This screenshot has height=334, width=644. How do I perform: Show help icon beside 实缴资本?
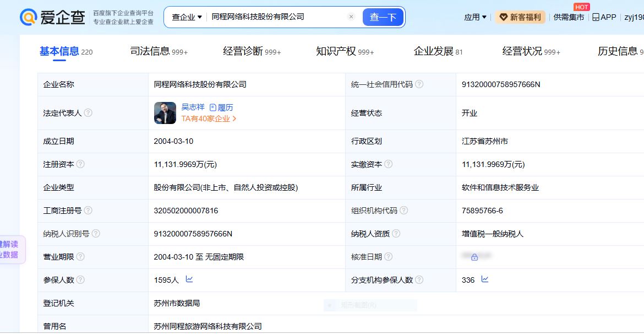(388, 164)
